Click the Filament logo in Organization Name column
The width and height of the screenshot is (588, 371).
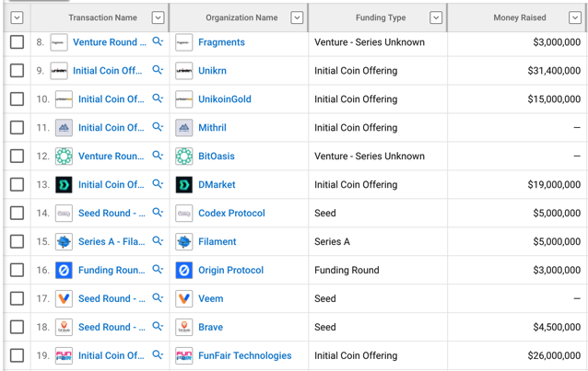click(x=183, y=242)
